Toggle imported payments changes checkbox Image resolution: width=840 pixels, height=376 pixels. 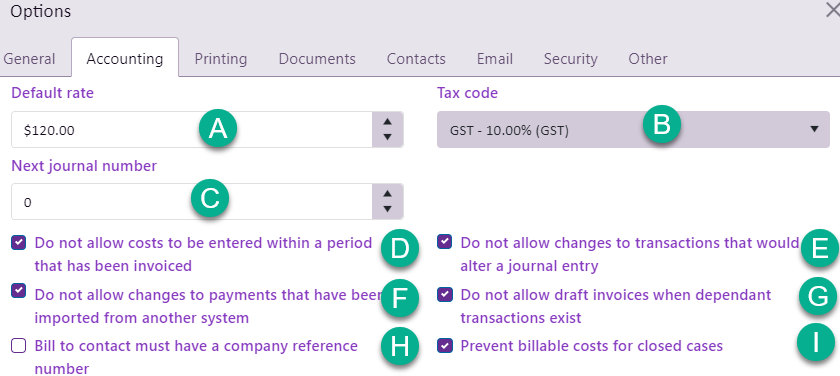point(19,291)
